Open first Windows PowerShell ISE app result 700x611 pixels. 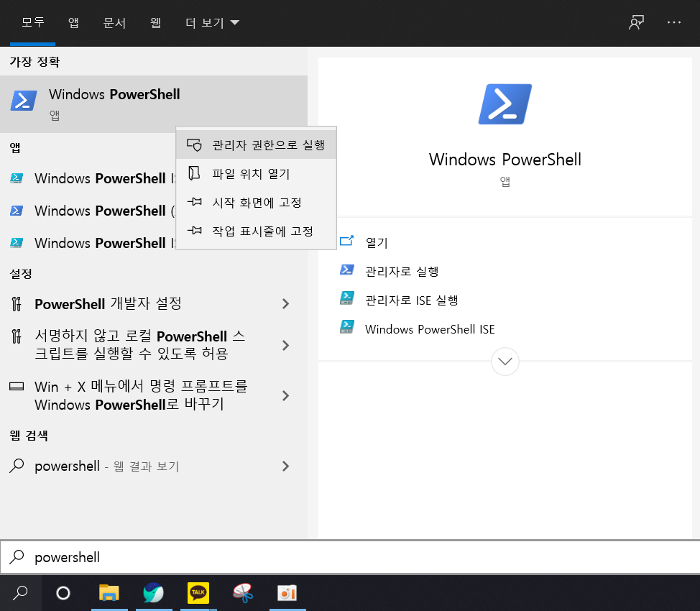pyautogui.click(x=88, y=178)
